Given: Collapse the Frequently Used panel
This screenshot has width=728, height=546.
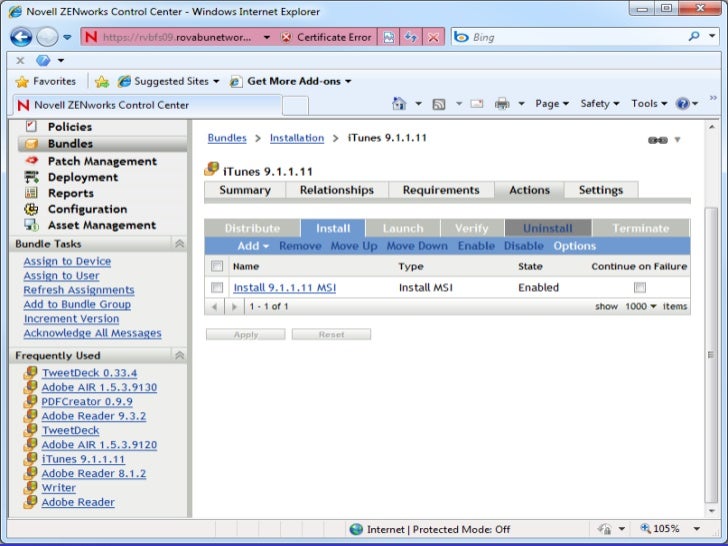Looking at the screenshot, I should 179,355.
